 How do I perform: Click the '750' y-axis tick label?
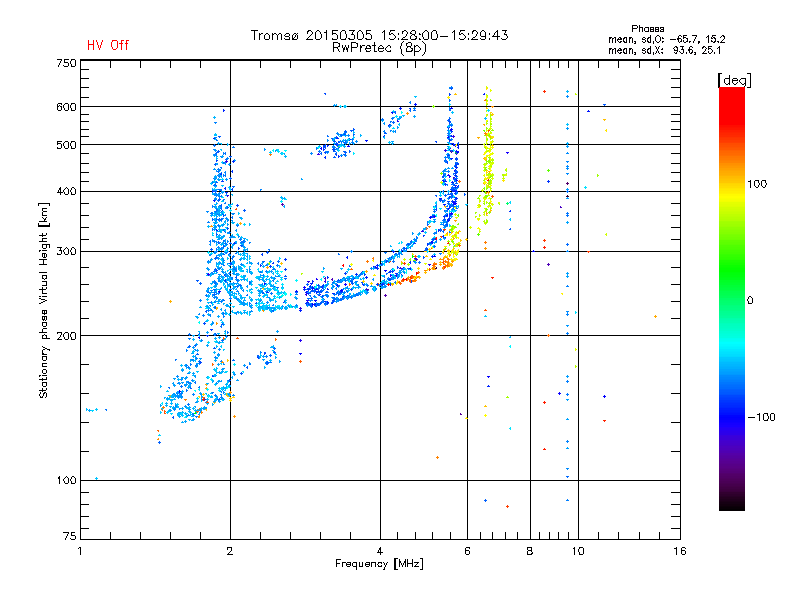point(66,63)
